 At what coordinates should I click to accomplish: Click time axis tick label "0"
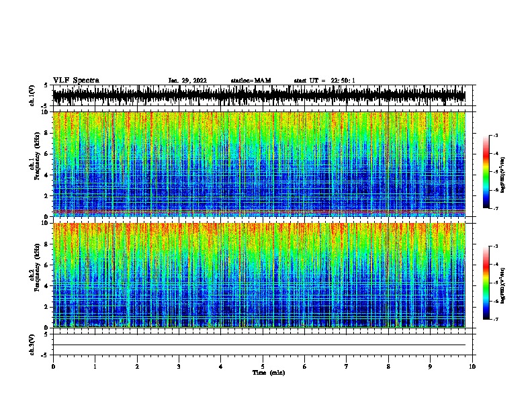tap(53, 367)
